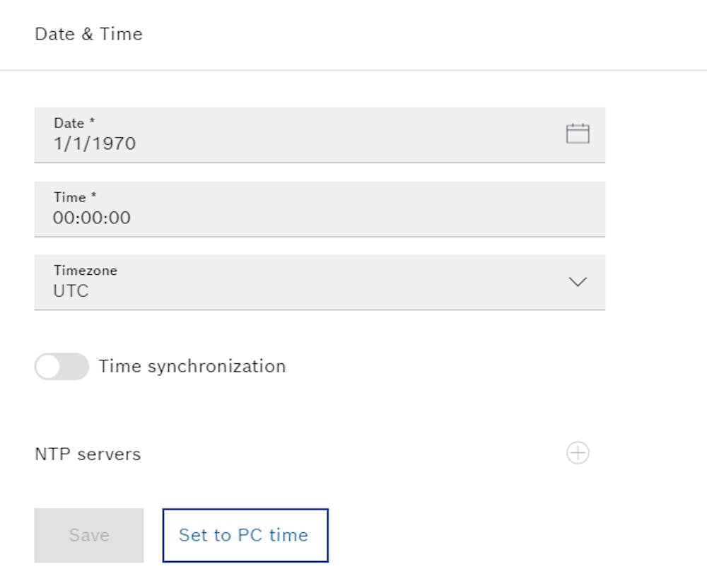The width and height of the screenshot is (707, 588).
Task: Click the NTP servers section label
Action: pos(88,454)
